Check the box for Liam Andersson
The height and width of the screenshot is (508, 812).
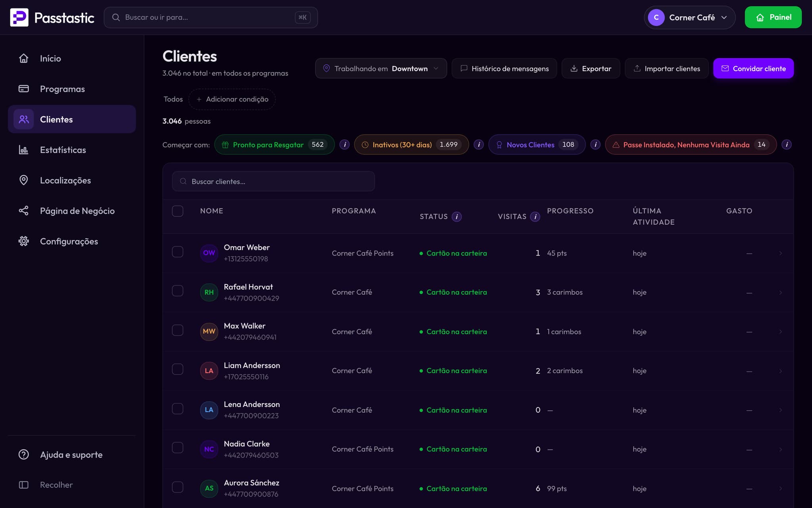point(178,369)
